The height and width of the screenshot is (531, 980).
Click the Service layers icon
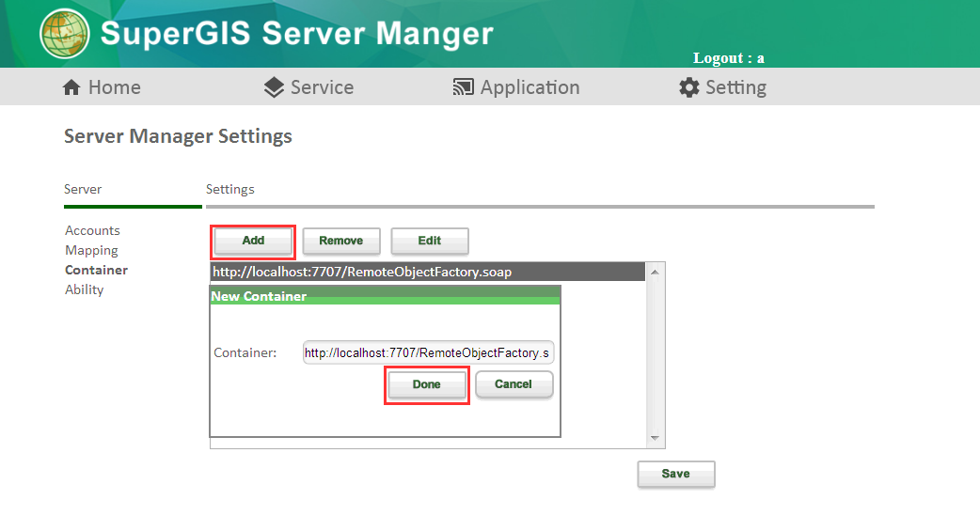tap(274, 87)
